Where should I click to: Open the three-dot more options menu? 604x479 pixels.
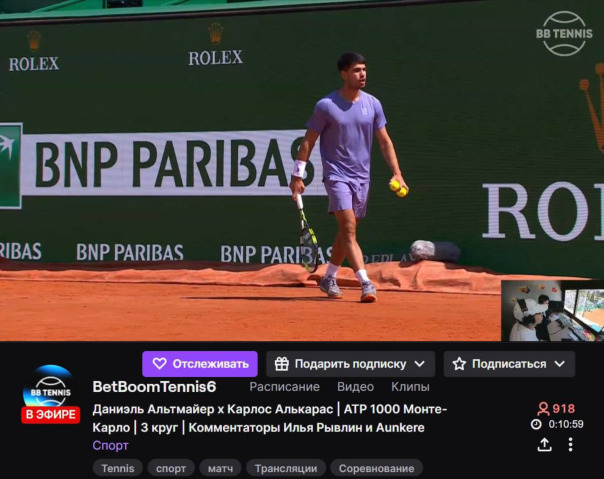click(570, 444)
